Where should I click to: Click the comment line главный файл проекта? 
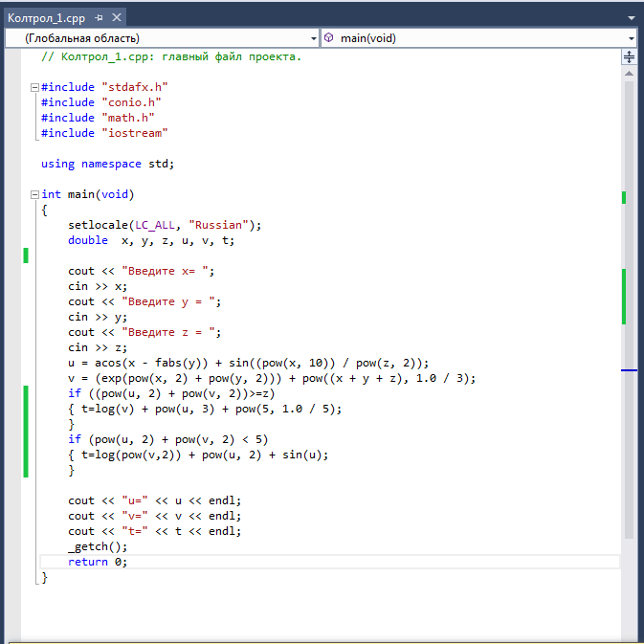click(x=171, y=56)
